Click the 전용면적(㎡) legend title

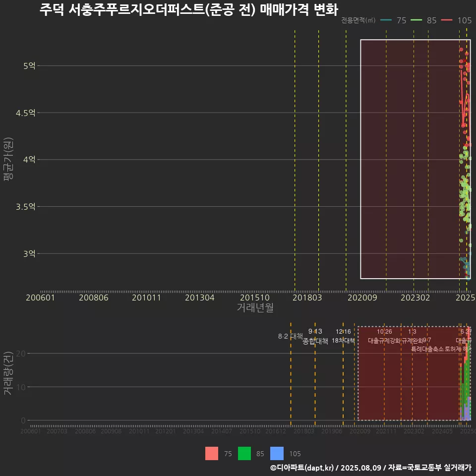point(358,20)
